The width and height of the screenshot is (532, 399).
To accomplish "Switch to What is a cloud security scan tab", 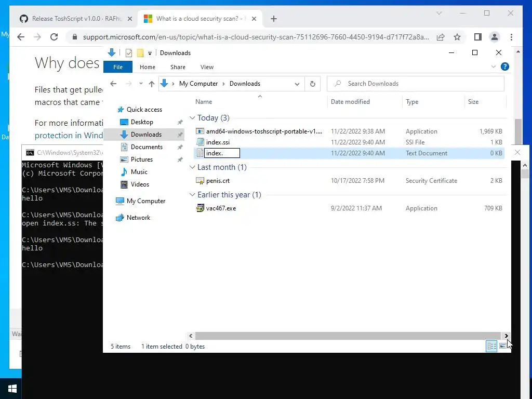I will tap(199, 19).
